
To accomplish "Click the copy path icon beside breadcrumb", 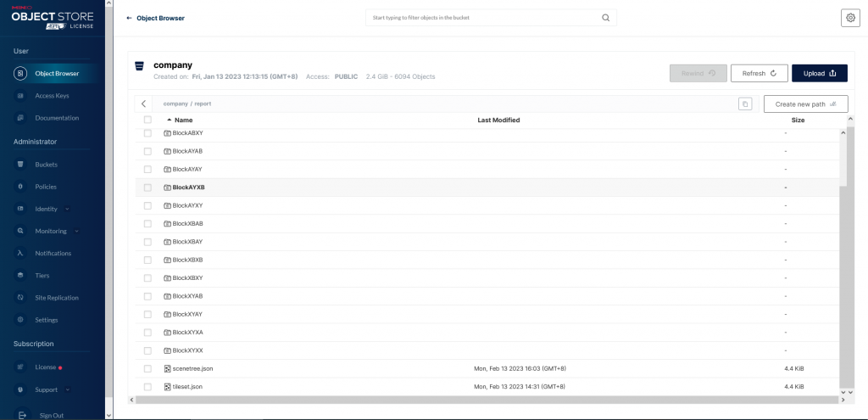I will tap(745, 104).
